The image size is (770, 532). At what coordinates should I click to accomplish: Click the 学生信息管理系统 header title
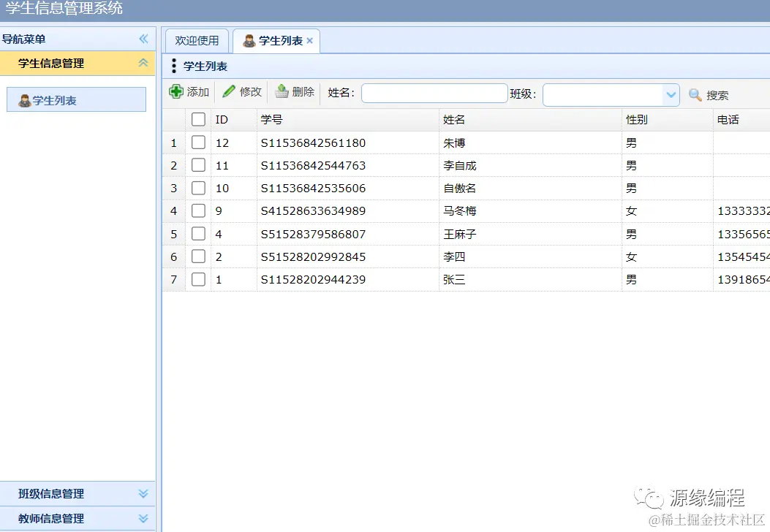(x=64, y=8)
